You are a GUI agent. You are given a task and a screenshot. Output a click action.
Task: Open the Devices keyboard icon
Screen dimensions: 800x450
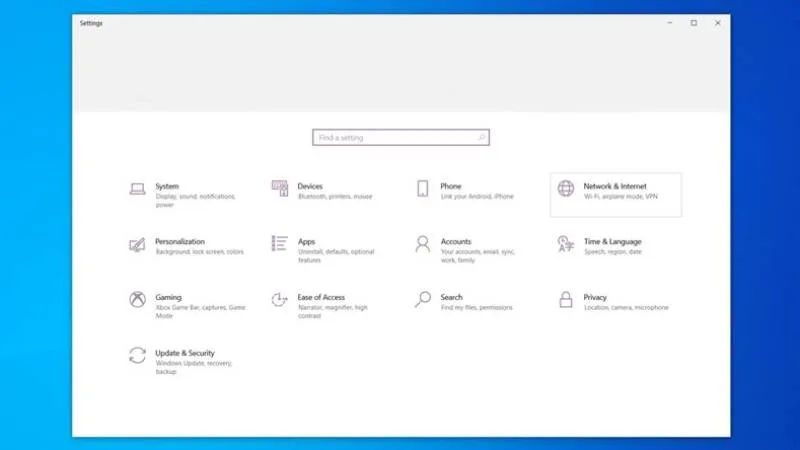[280, 188]
